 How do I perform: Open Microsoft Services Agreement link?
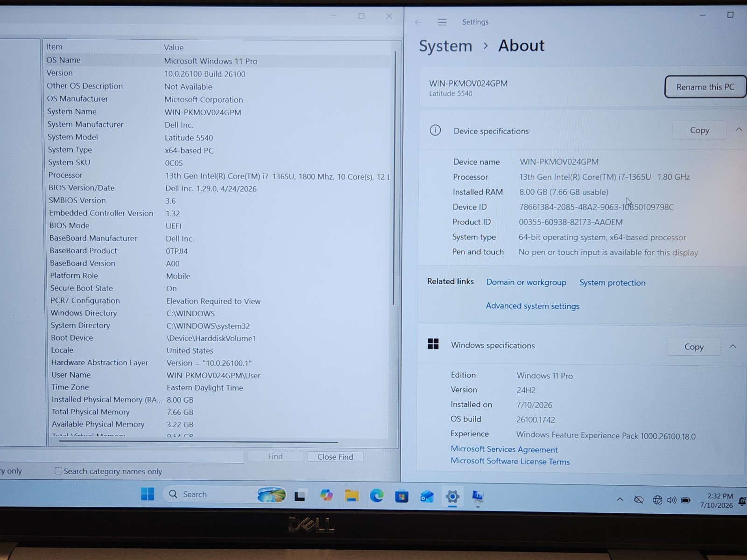coord(504,449)
